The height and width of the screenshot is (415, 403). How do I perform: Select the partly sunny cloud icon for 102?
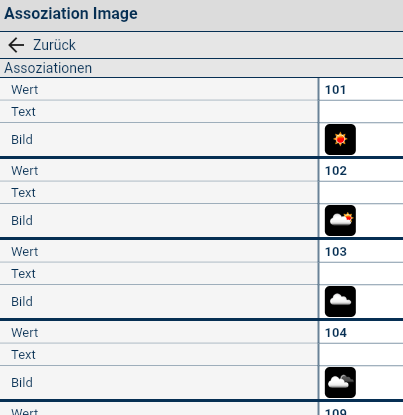340,220
